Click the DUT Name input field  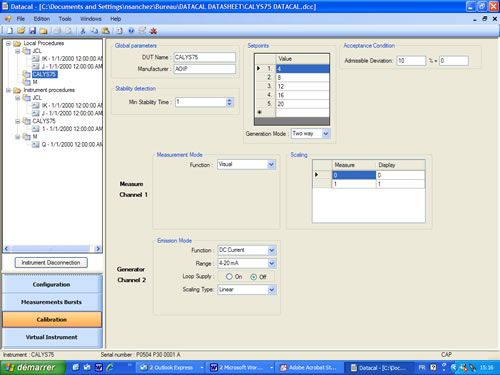[205, 57]
